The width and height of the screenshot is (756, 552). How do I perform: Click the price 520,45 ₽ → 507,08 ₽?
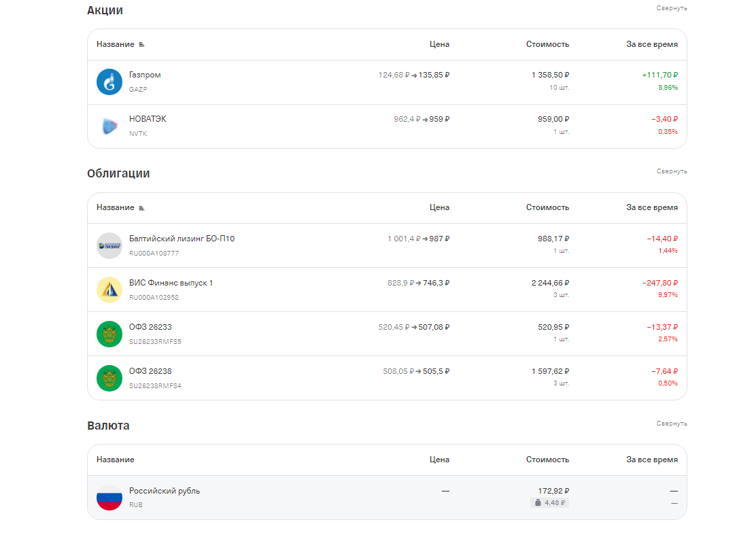pyautogui.click(x=413, y=328)
